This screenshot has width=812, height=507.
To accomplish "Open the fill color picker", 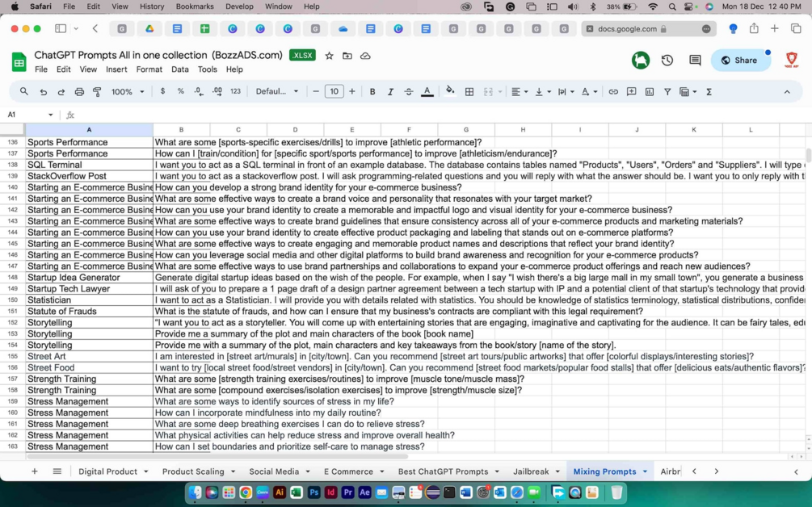I will [x=450, y=91].
